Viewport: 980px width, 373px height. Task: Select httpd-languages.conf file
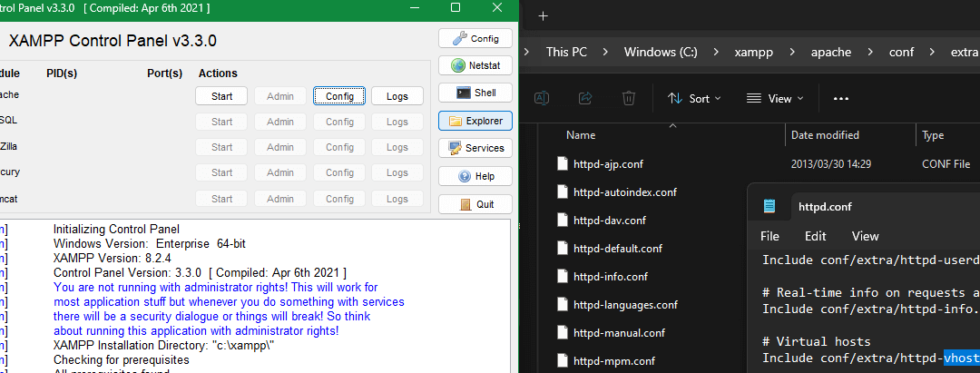(625, 305)
